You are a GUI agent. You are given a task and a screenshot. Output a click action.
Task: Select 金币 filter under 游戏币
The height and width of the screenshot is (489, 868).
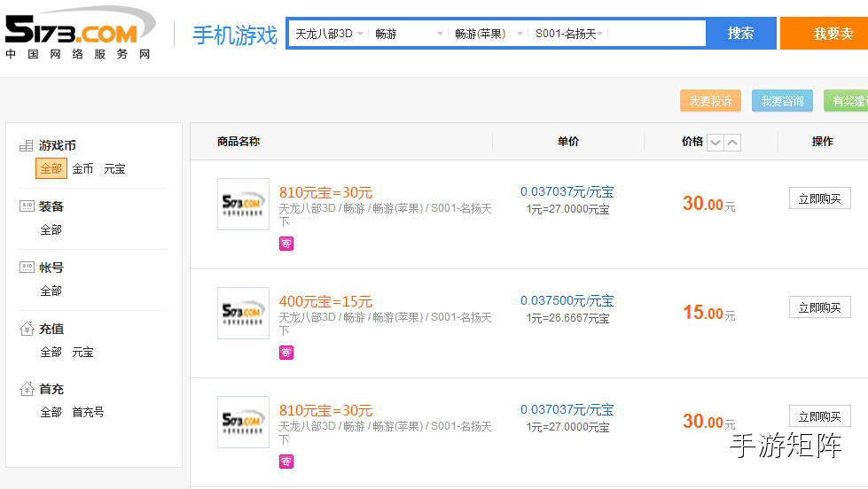tap(83, 168)
